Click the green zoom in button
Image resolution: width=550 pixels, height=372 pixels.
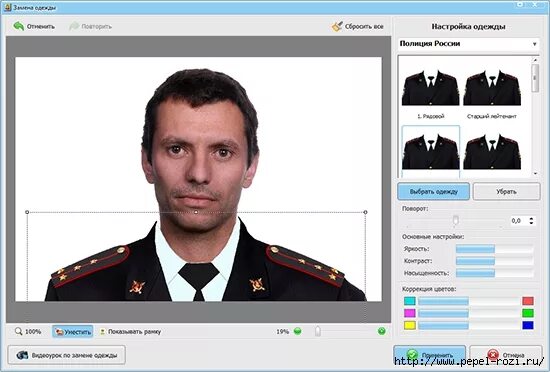382,331
